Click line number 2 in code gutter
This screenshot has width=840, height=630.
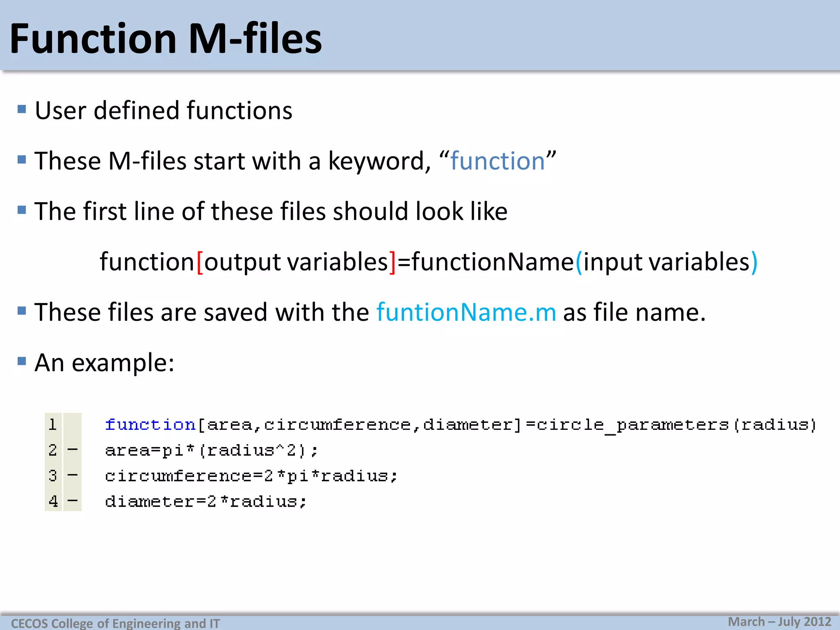52,450
